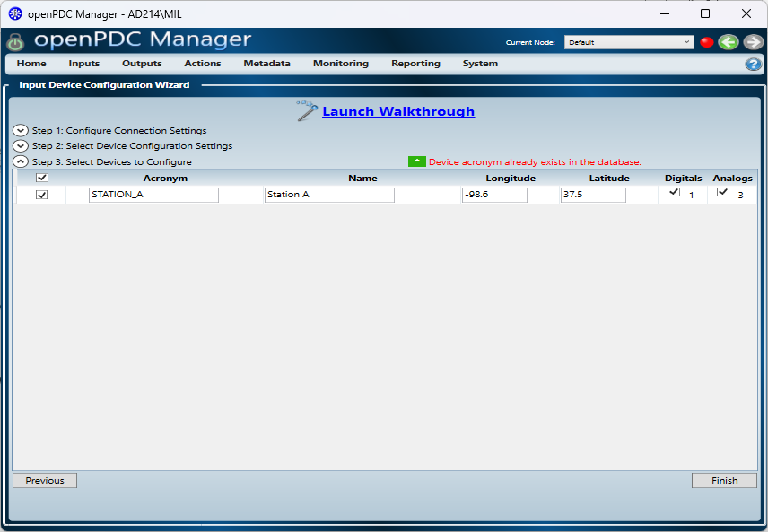Click the green icon beside the acronym warning
768x532 pixels.
(x=417, y=161)
